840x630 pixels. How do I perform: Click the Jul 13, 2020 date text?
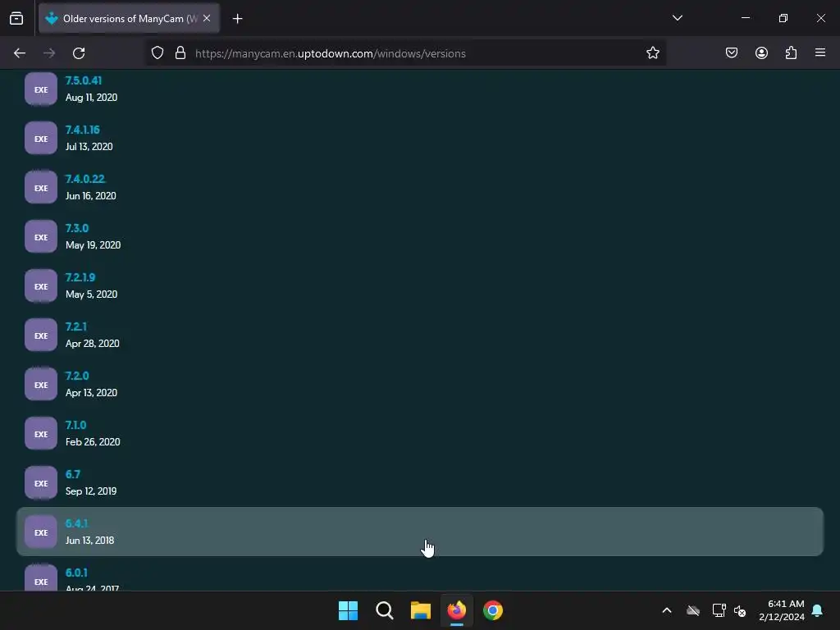point(89,147)
